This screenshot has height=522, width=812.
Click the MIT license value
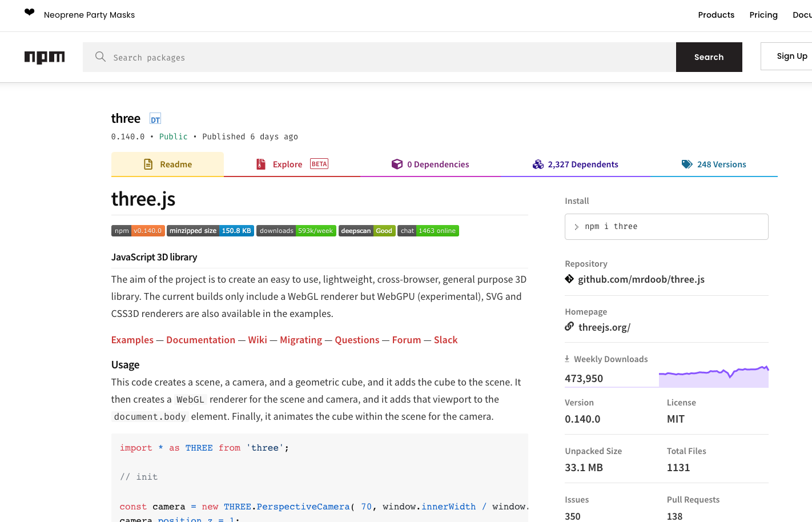tap(676, 419)
